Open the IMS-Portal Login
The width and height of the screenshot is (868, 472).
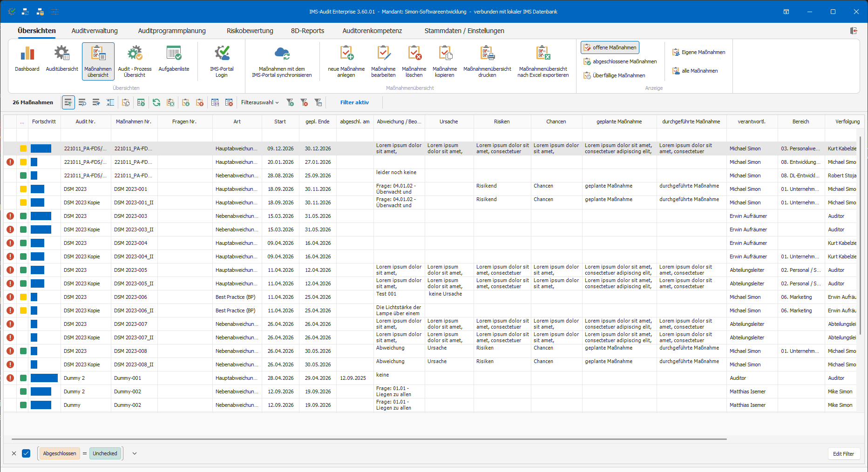click(222, 61)
